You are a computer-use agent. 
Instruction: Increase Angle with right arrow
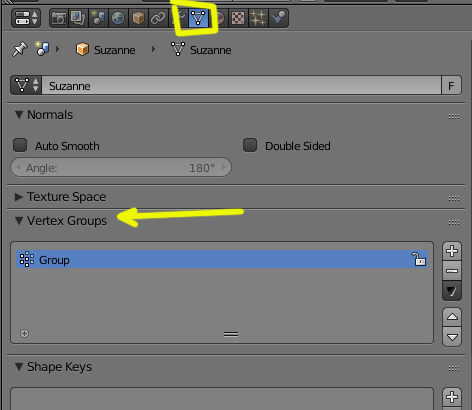224,167
